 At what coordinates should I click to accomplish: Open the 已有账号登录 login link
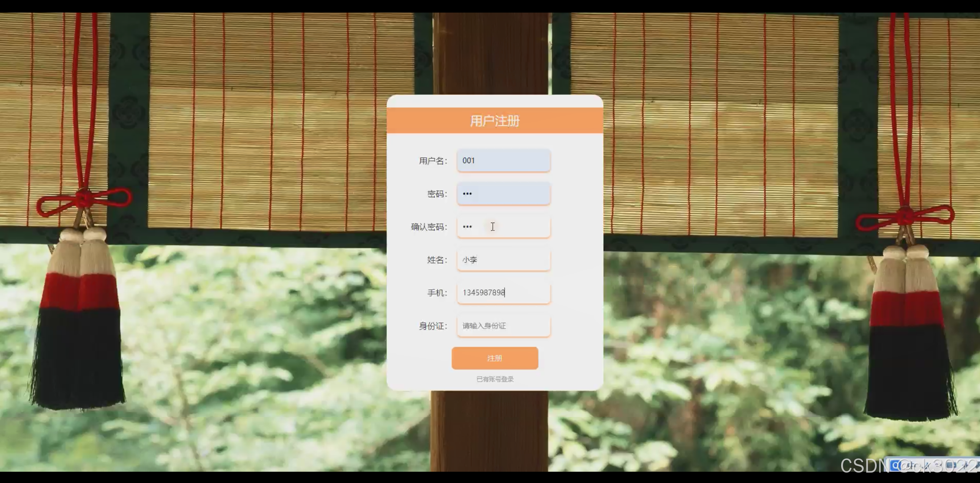[x=495, y=379]
